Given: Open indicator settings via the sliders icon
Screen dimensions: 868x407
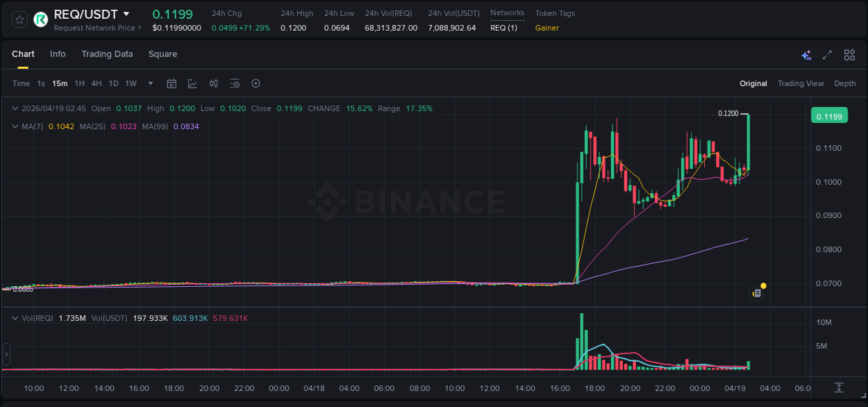Looking at the screenshot, I should (x=235, y=83).
